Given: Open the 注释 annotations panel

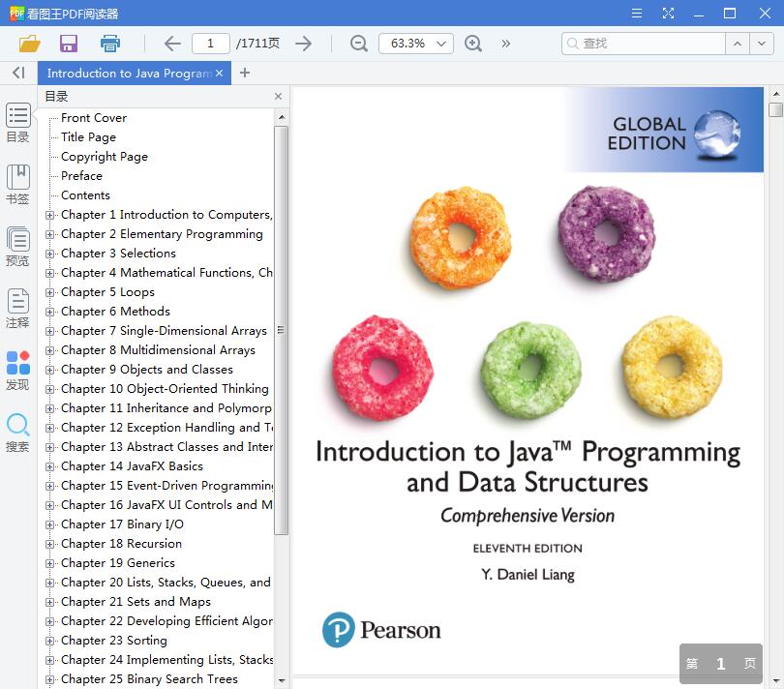Looking at the screenshot, I should click(18, 309).
